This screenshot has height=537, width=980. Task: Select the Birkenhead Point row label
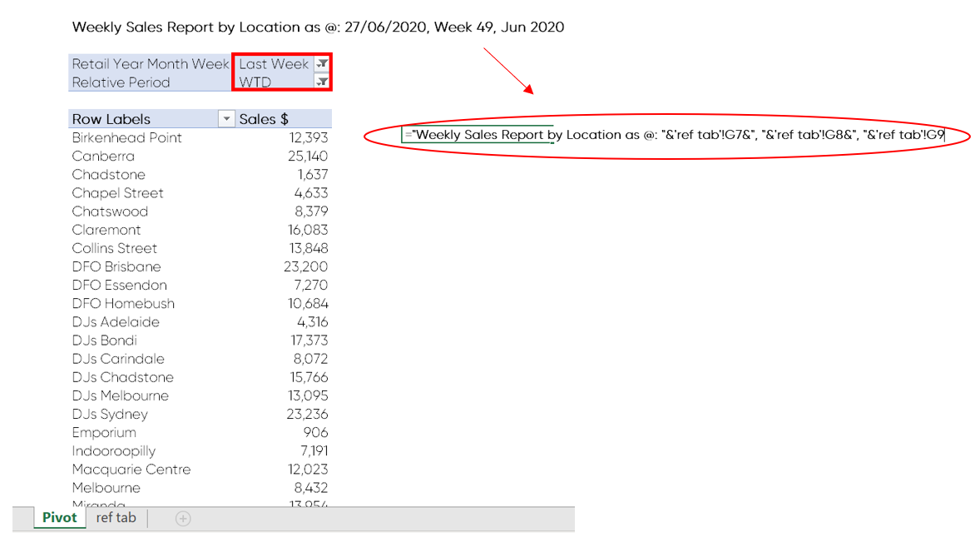click(x=126, y=138)
